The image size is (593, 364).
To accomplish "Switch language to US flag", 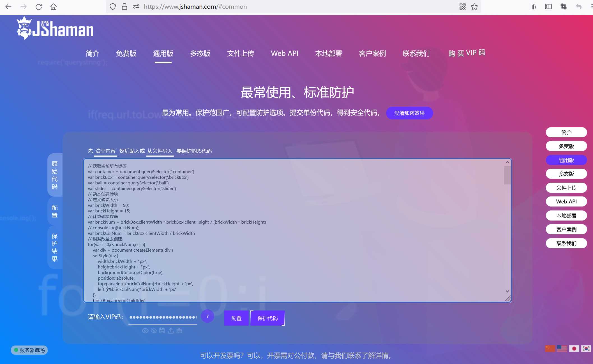I will (x=562, y=349).
